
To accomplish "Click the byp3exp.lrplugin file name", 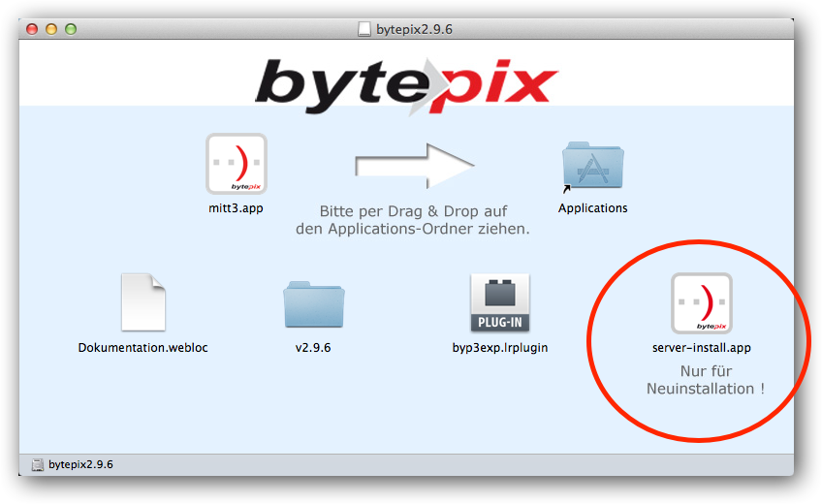I will (500, 347).
